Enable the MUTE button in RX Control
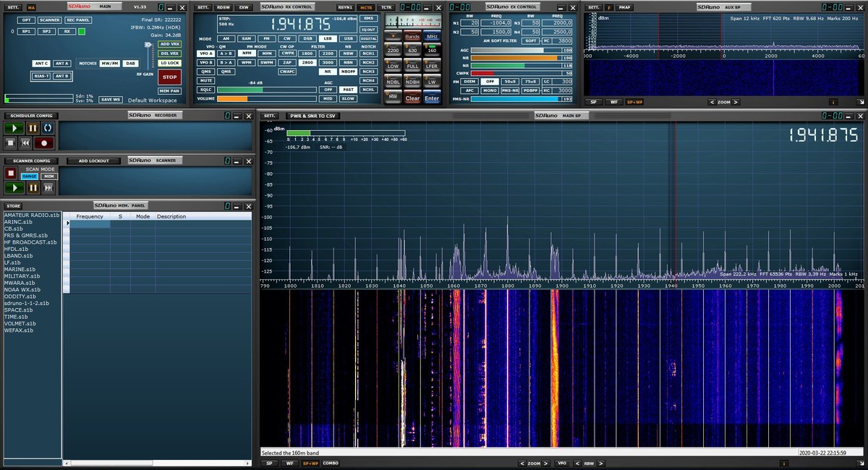Viewport: 868px width, 470px height. (206, 80)
